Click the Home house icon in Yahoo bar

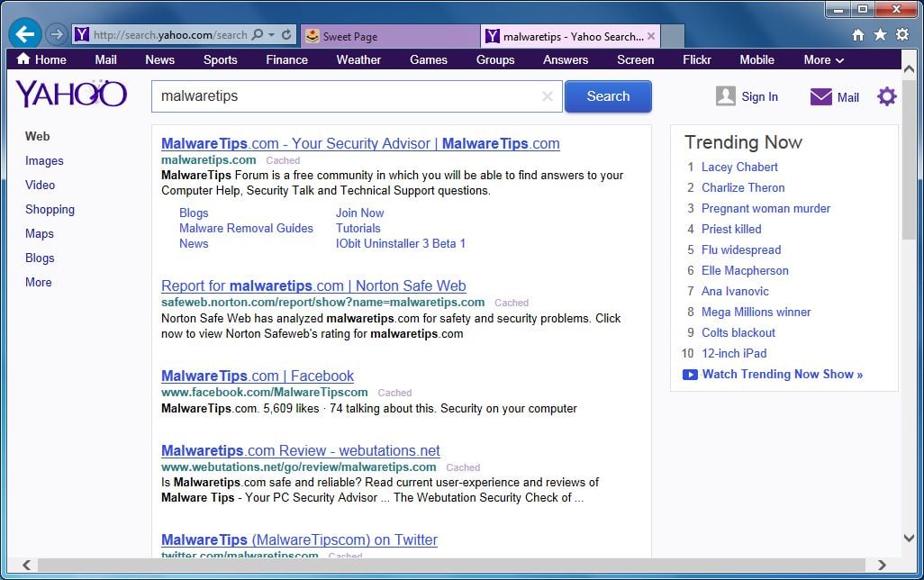coord(23,59)
